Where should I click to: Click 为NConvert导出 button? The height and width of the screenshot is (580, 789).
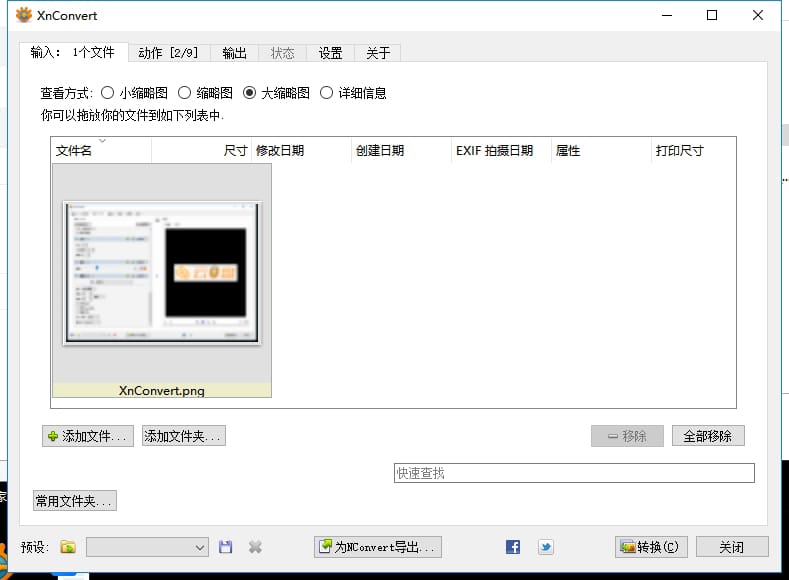click(378, 547)
